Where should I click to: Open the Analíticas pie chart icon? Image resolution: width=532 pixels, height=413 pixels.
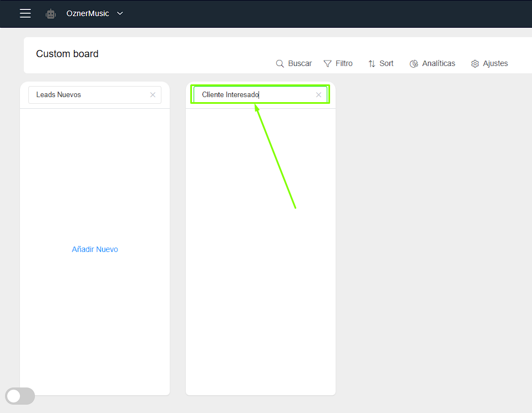pos(414,64)
